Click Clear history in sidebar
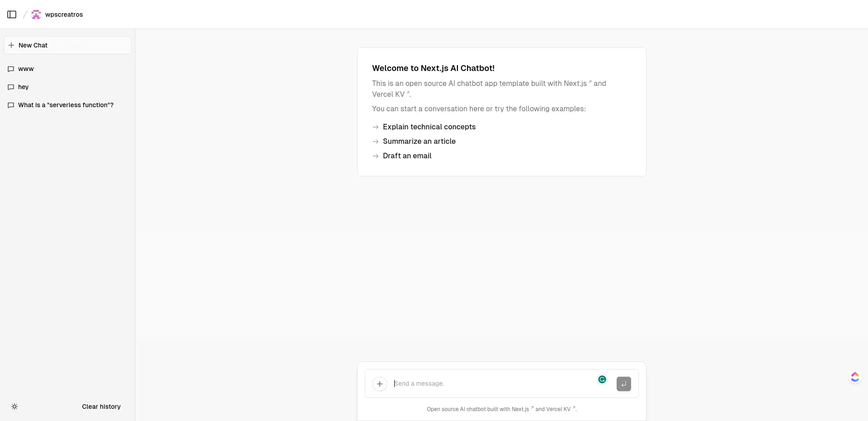The width and height of the screenshot is (868, 421). click(x=101, y=407)
